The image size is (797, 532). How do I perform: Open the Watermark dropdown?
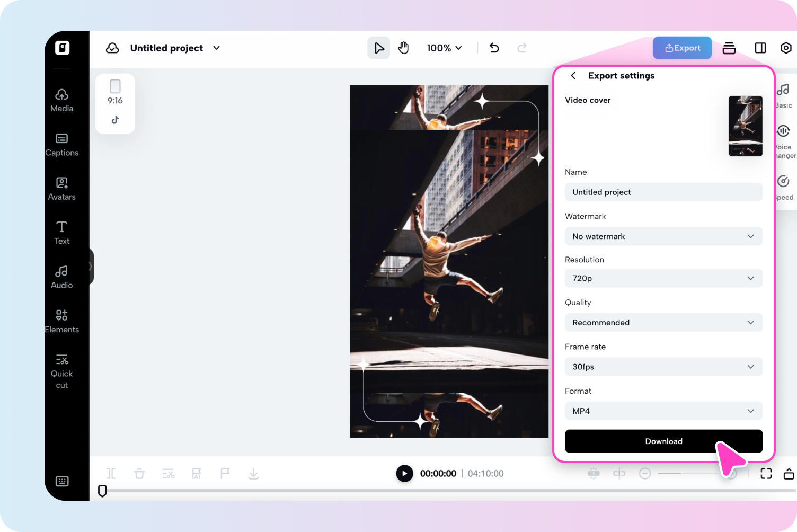click(663, 236)
